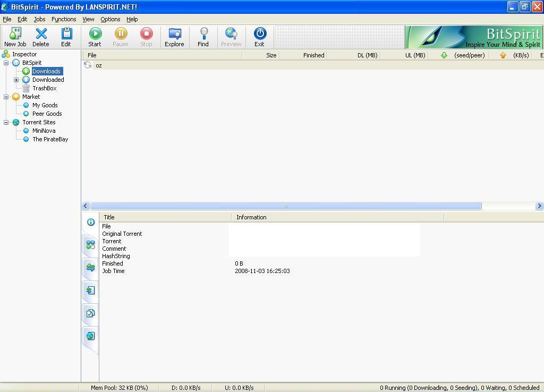This screenshot has height=392, width=544.
Task: Open the green arrows peers tab icon
Action: [90, 267]
